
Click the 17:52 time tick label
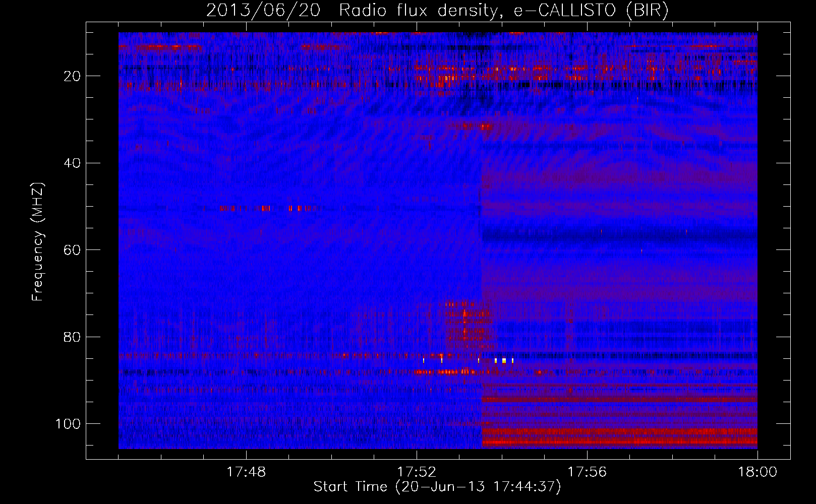pos(417,472)
